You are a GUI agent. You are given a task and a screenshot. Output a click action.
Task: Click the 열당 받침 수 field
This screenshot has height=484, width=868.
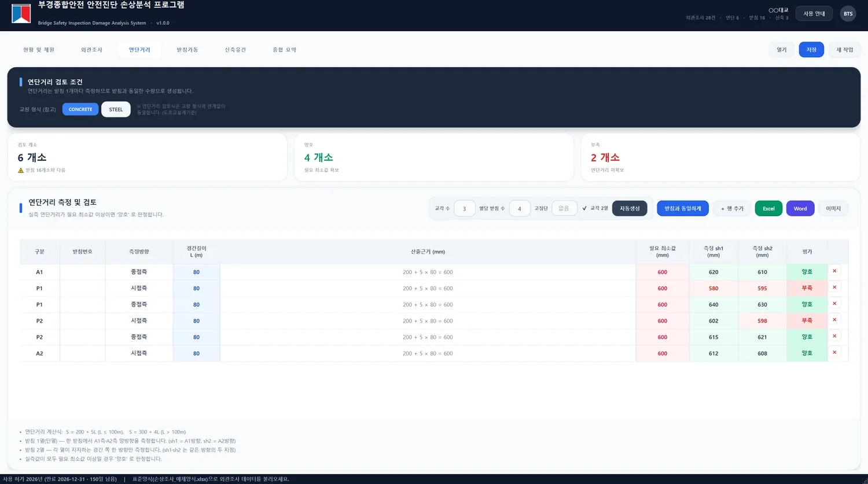point(520,209)
